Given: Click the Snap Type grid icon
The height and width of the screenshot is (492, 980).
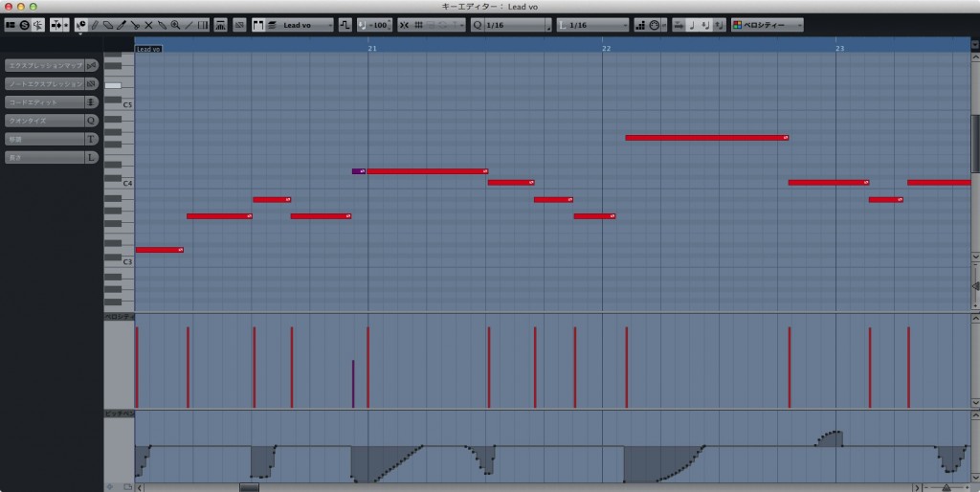Looking at the screenshot, I should pos(418,25).
